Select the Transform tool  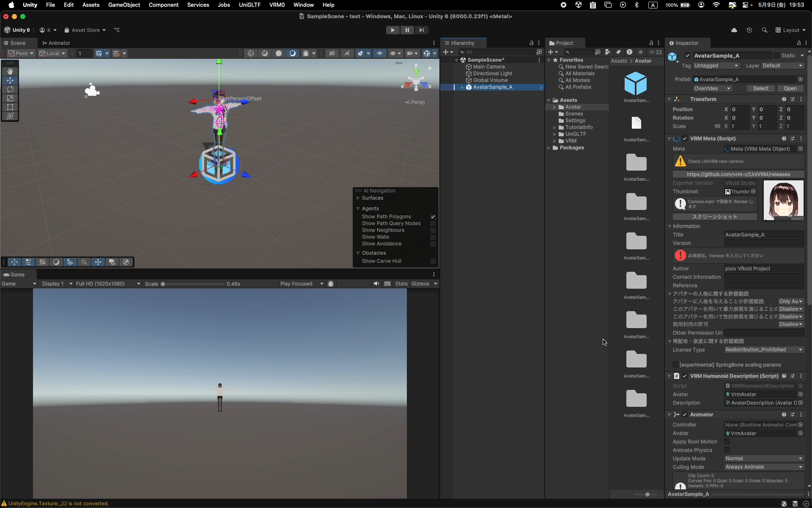click(x=10, y=116)
